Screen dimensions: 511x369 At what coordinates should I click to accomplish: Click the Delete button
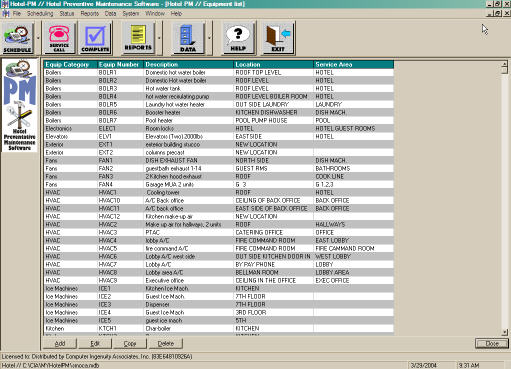[x=166, y=344]
